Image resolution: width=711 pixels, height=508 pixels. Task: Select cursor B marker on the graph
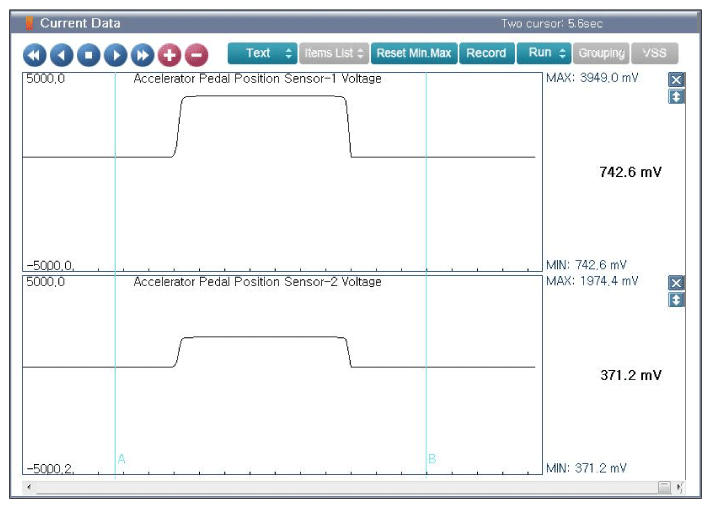[432, 459]
